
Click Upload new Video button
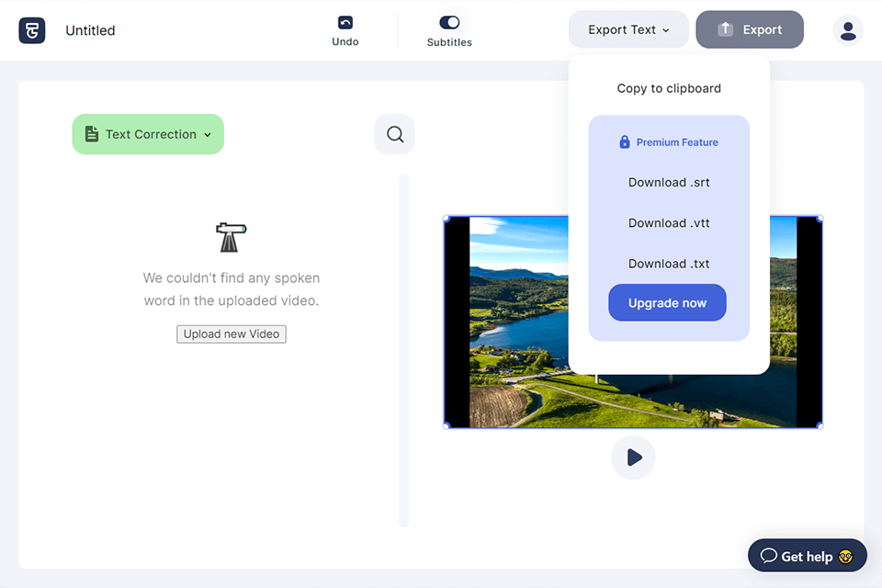[232, 334]
